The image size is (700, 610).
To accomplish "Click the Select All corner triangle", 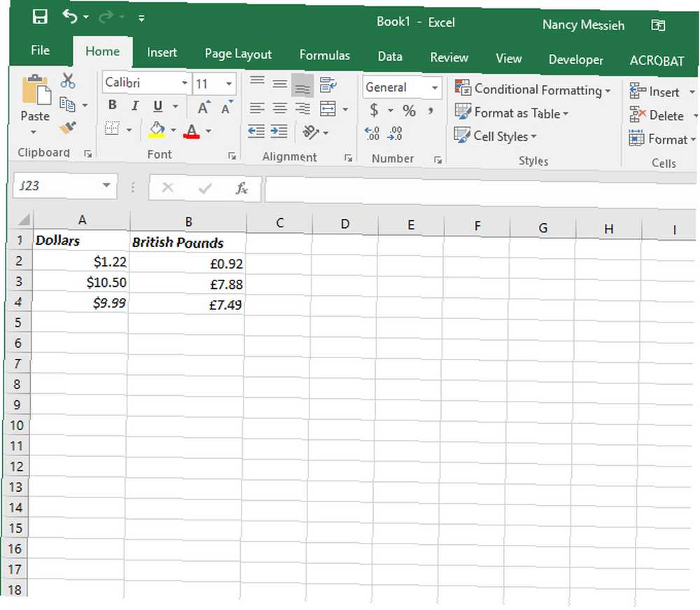I will pyautogui.click(x=24, y=219).
